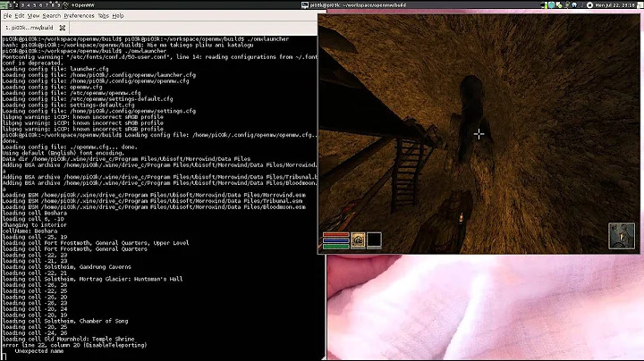Click 'loading cell Old Mournhold: Temple Shrine' line
The image size is (644, 361).
(x=68, y=340)
